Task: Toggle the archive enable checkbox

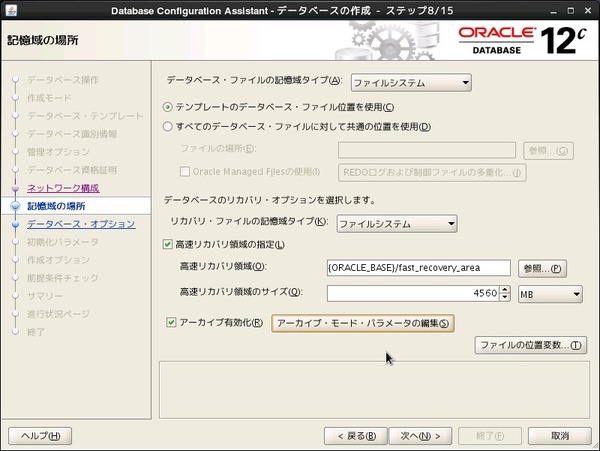Action: click(x=171, y=322)
